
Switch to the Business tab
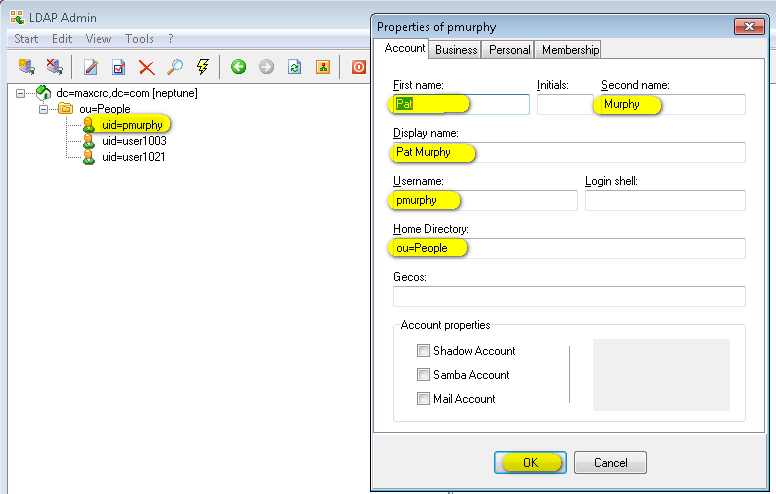point(456,50)
